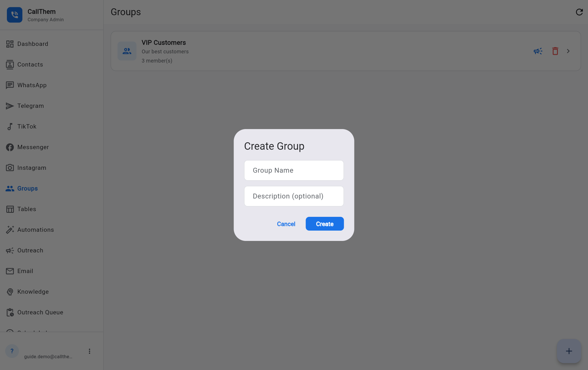Select the Contacts menu label
This screenshot has height=370, width=588.
[x=30, y=65]
